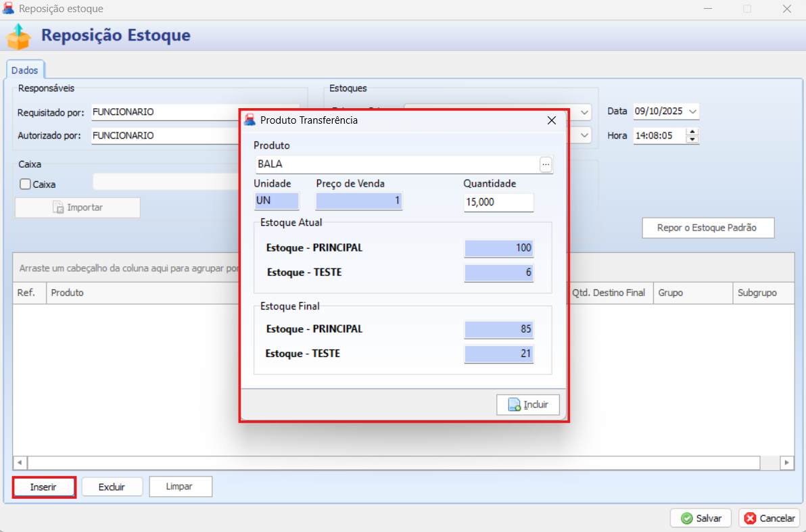Click the Importar button

click(78, 208)
